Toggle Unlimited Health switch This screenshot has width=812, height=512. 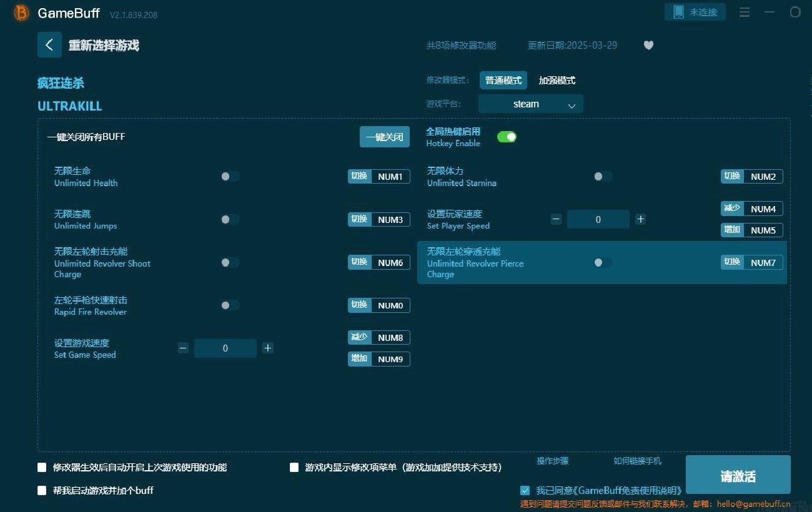click(230, 177)
